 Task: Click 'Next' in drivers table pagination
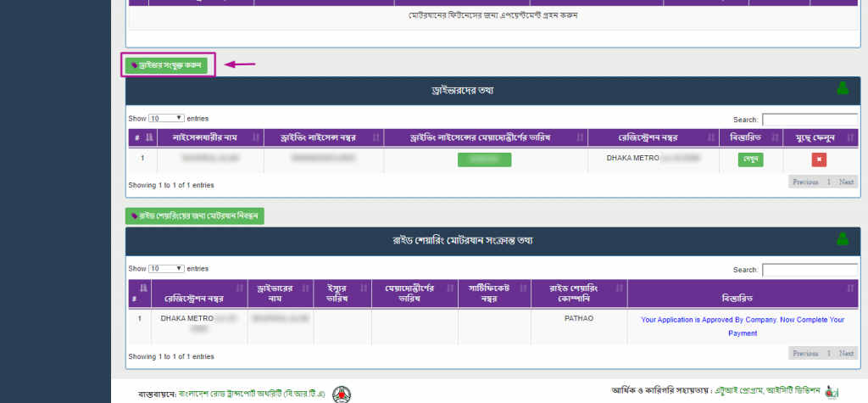(x=846, y=182)
